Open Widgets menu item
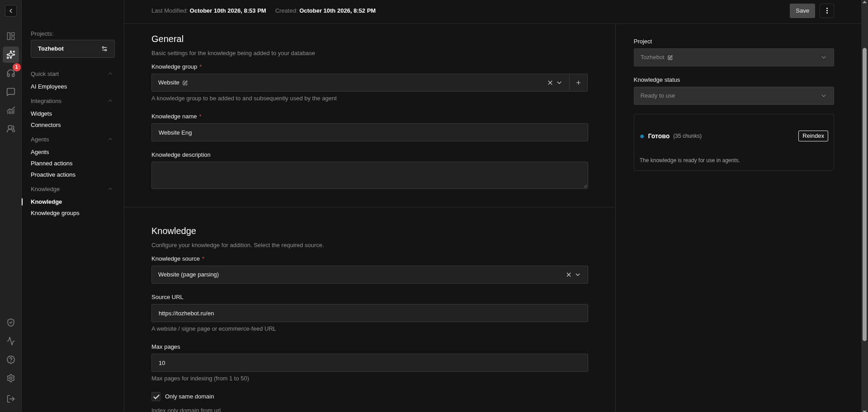This screenshot has height=412, width=868. click(41, 114)
